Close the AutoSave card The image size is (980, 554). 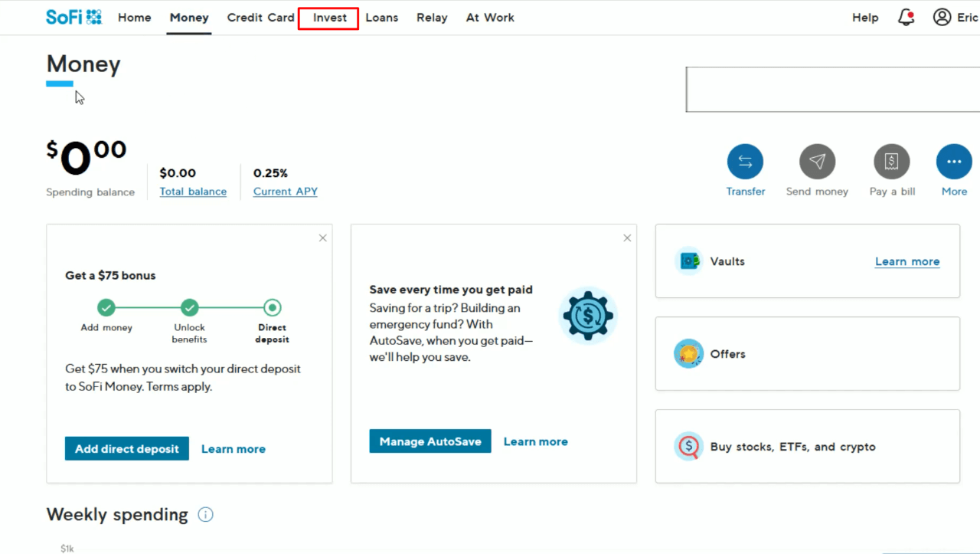[x=627, y=238]
